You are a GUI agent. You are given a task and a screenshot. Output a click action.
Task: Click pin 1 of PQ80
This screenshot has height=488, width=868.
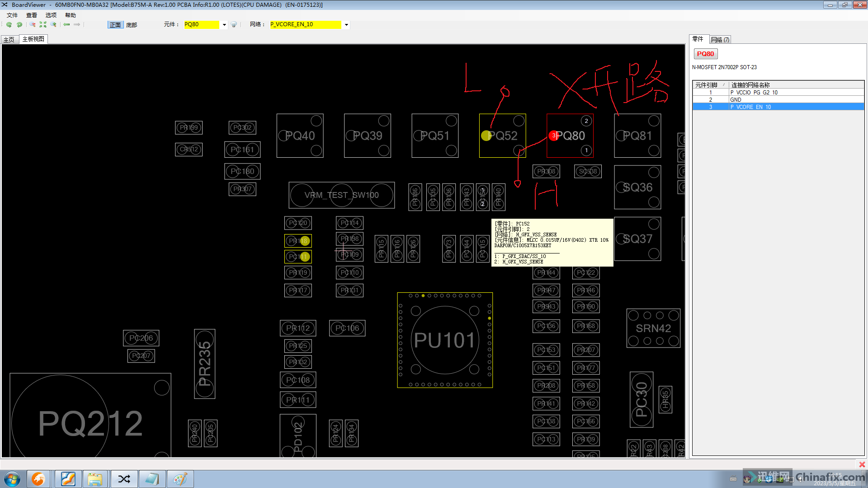coord(586,150)
